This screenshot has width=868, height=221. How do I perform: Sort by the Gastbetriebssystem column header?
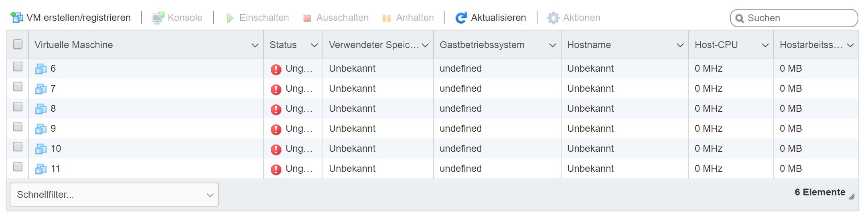pyautogui.click(x=482, y=45)
